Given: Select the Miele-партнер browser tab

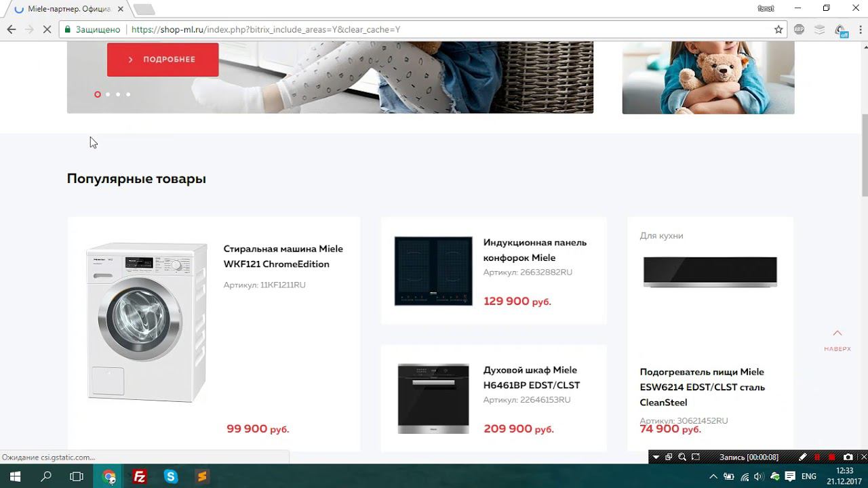Looking at the screenshot, I should [66, 9].
